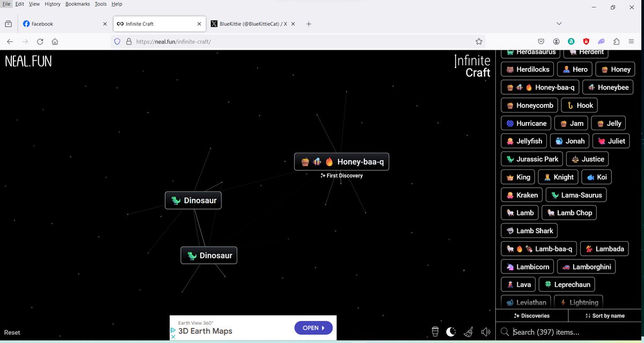
Task: Pick Lama-Saurus element
Action: [x=576, y=195]
